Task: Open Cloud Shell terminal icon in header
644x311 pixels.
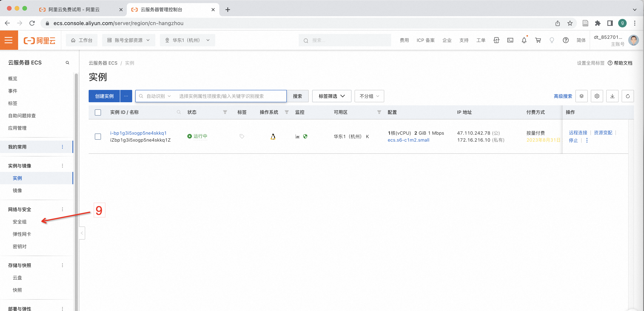Action: click(x=510, y=40)
